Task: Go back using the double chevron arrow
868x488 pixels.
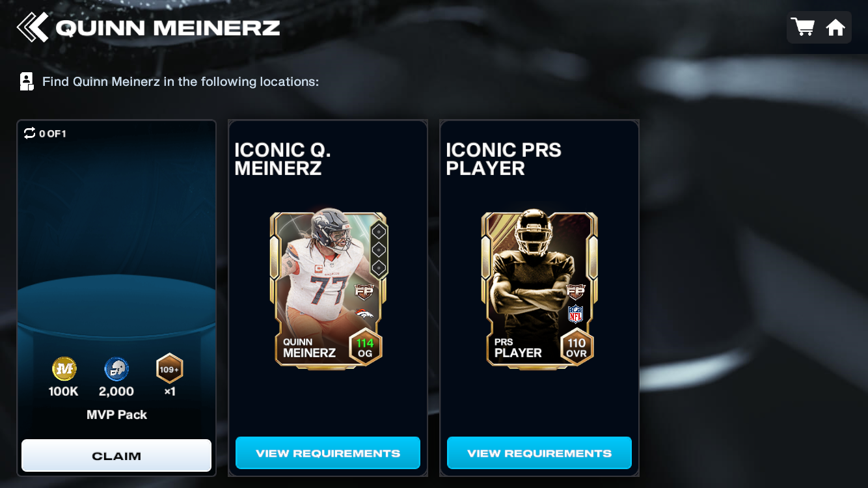Action: [33, 27]
